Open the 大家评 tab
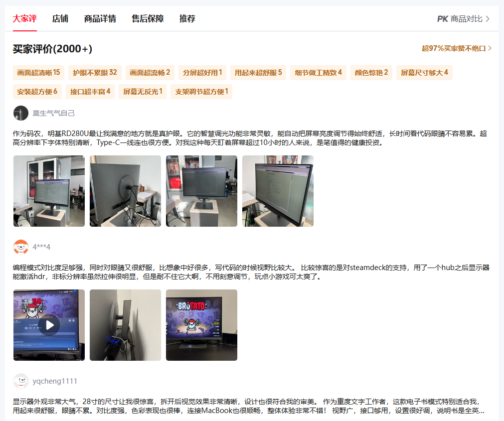504x421 pixels. 25,18
